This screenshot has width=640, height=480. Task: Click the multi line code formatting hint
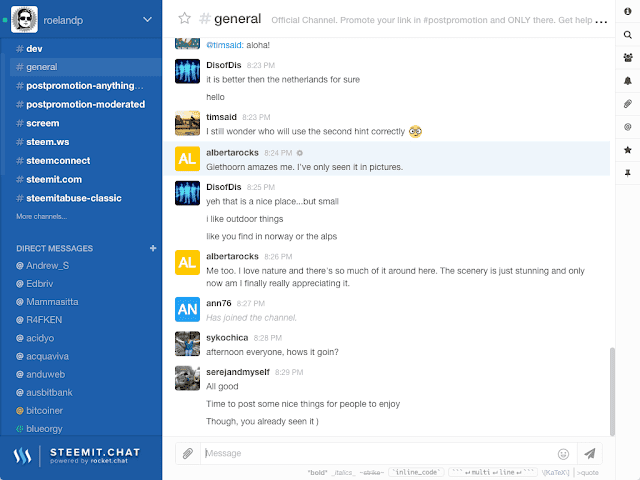[493, 472]
